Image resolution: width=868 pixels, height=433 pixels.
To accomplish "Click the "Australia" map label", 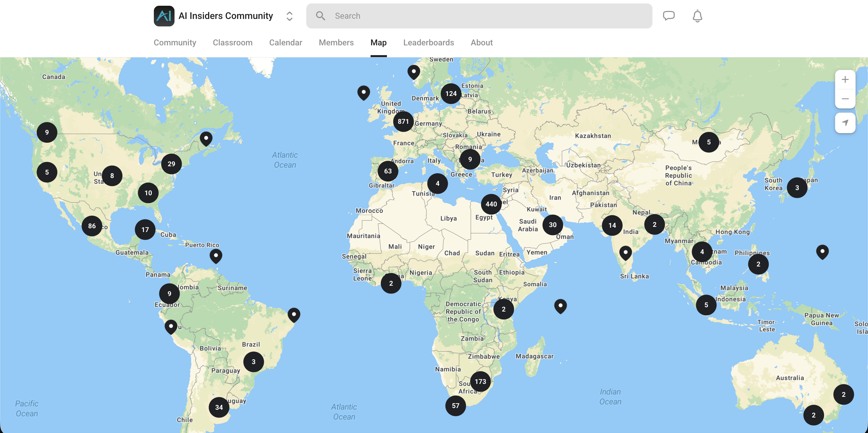I will coord(789,378).
